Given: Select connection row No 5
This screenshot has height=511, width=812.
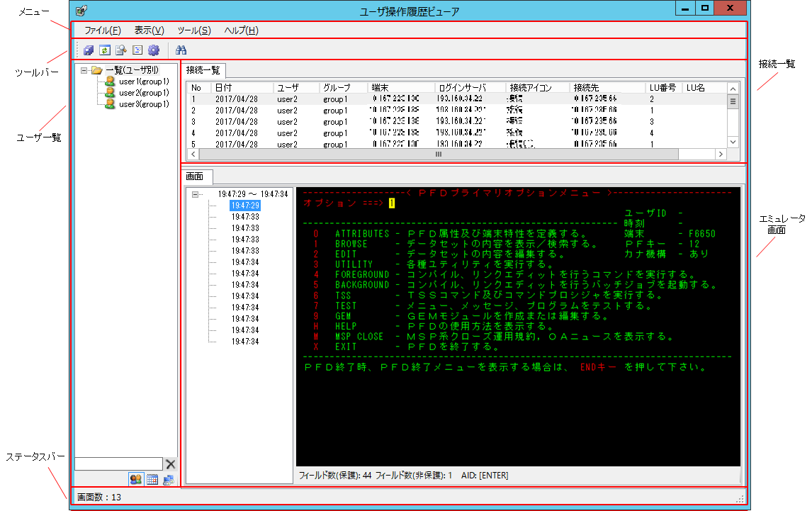Looking at the screenshot, I should [457, 144].
